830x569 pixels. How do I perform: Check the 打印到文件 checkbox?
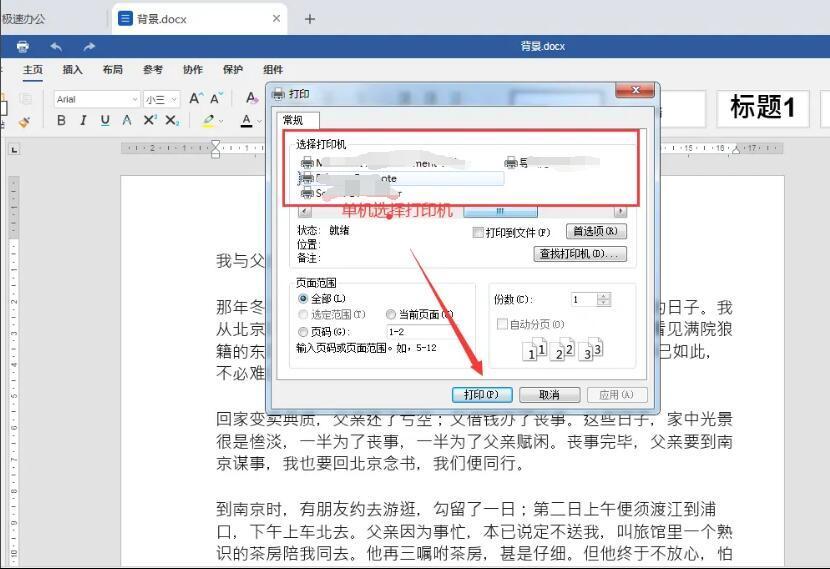click(x=478, y=232)
